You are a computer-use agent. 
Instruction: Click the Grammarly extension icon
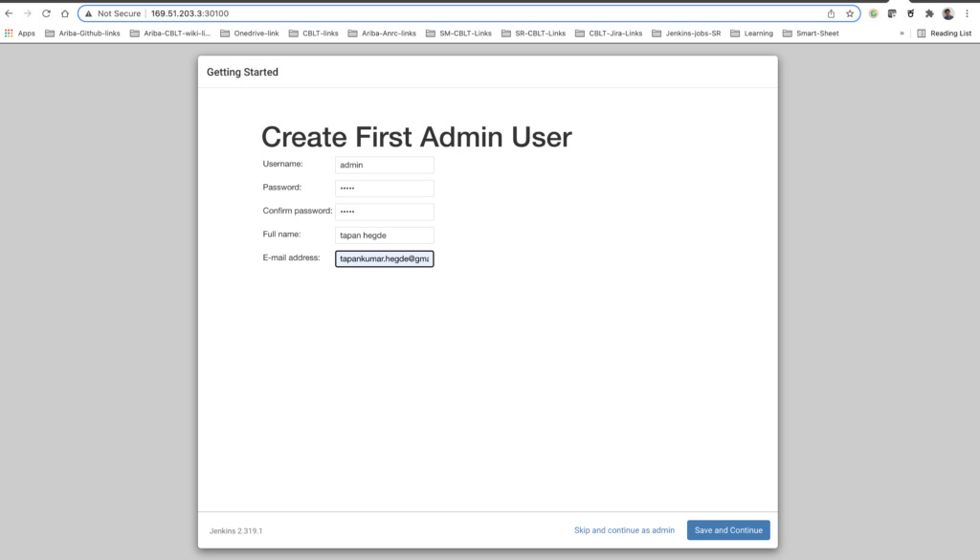coord(872,12)
